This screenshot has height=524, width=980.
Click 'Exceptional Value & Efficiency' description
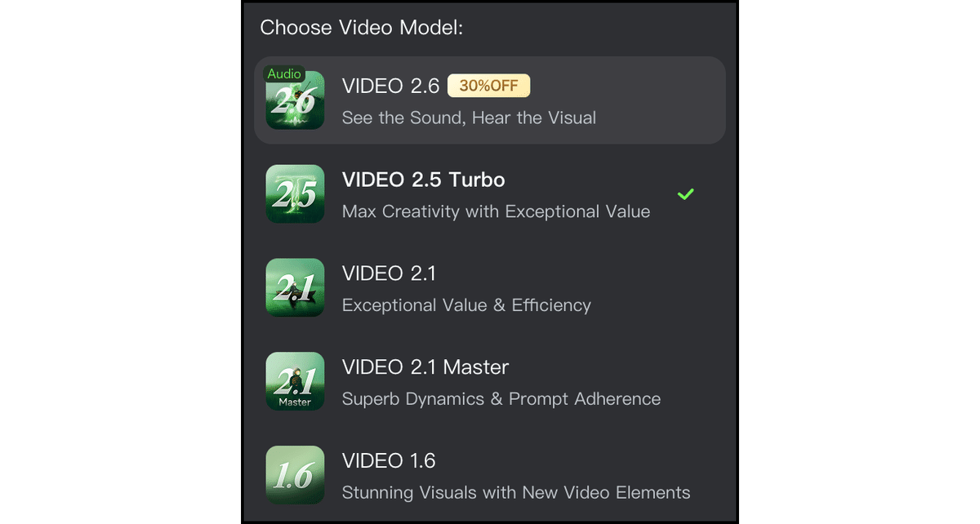466,305
